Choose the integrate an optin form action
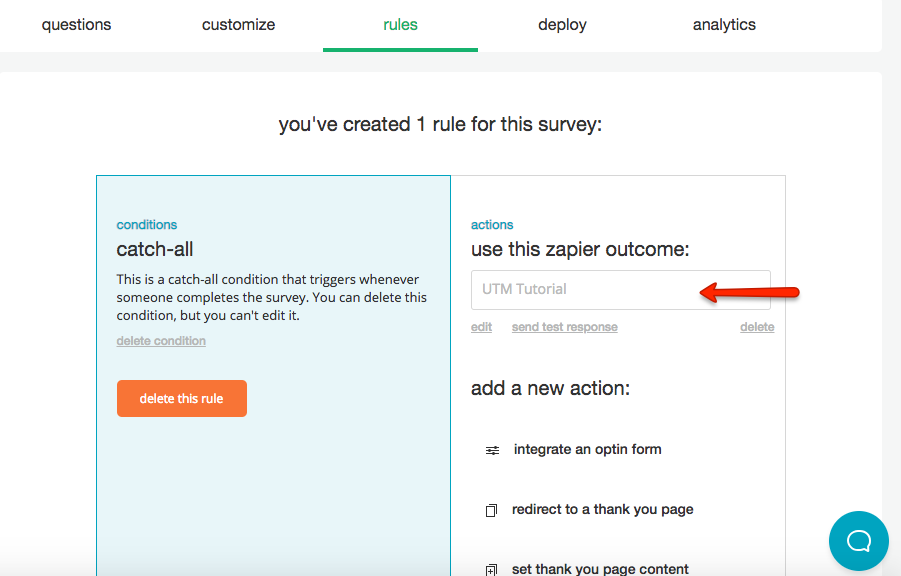This screenshot has width=901, height=576. point(587,449)
